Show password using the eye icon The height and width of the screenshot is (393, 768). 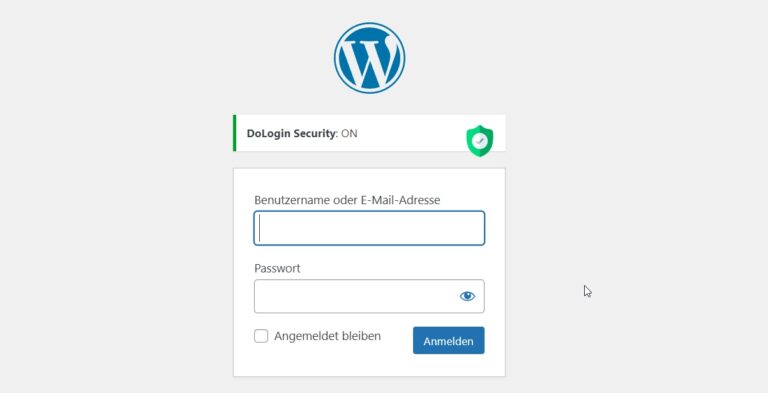(x=467, y=296)
